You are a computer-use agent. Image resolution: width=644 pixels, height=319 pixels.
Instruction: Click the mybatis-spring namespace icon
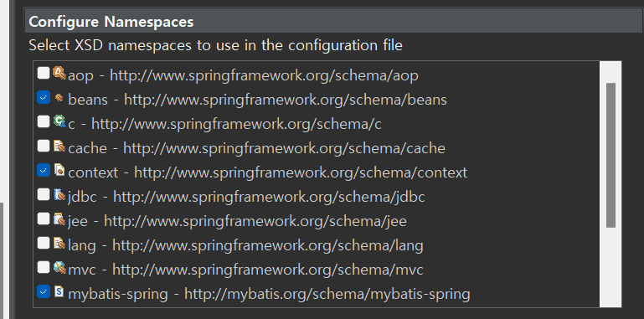(x=59, y=291)
